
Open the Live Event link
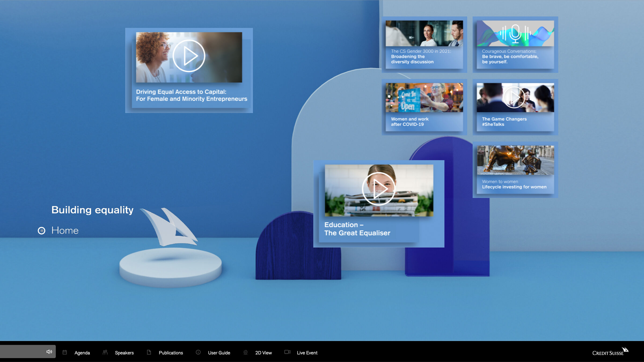(x=307, y=353)
